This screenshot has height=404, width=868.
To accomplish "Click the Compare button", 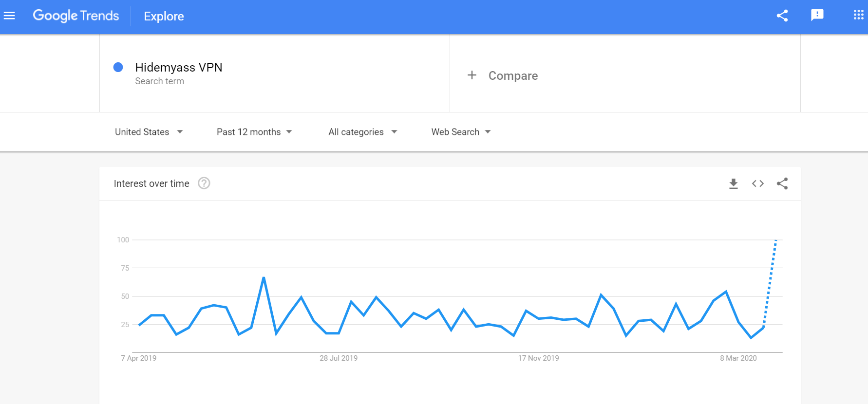I will (x=513, y=75).
